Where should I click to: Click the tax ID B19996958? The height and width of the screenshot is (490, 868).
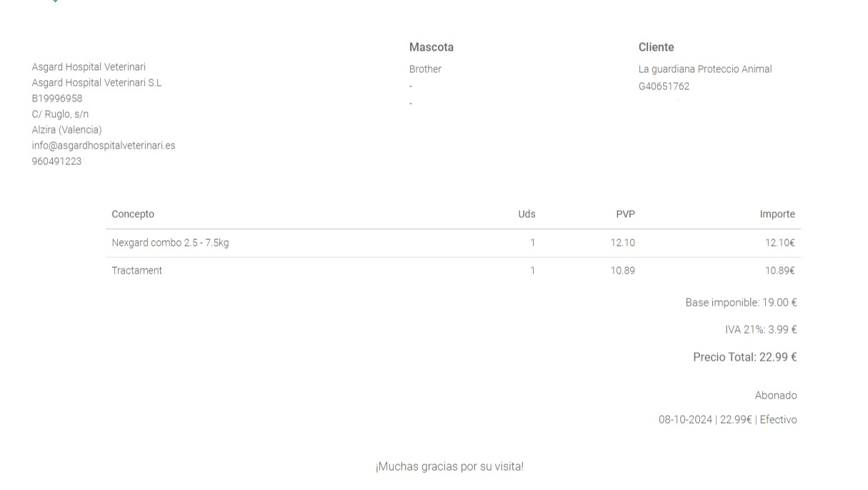click(57, 99)
